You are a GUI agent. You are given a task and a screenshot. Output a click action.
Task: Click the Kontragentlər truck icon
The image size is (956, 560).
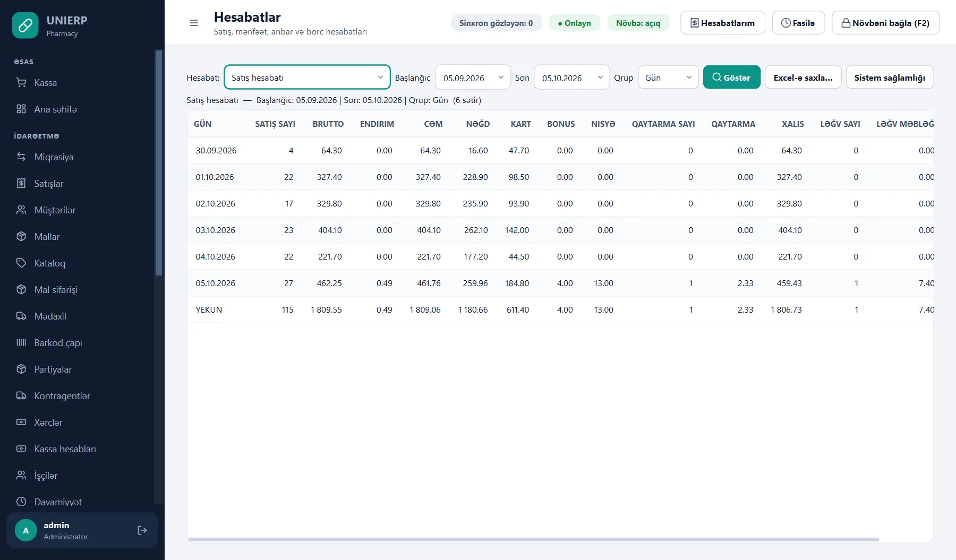tap(21, 395)
